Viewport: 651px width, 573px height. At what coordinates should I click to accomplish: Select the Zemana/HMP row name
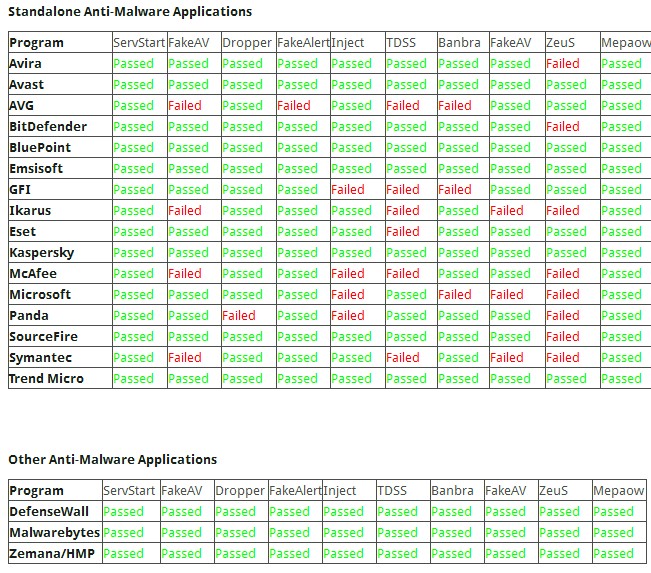point(52,553)
